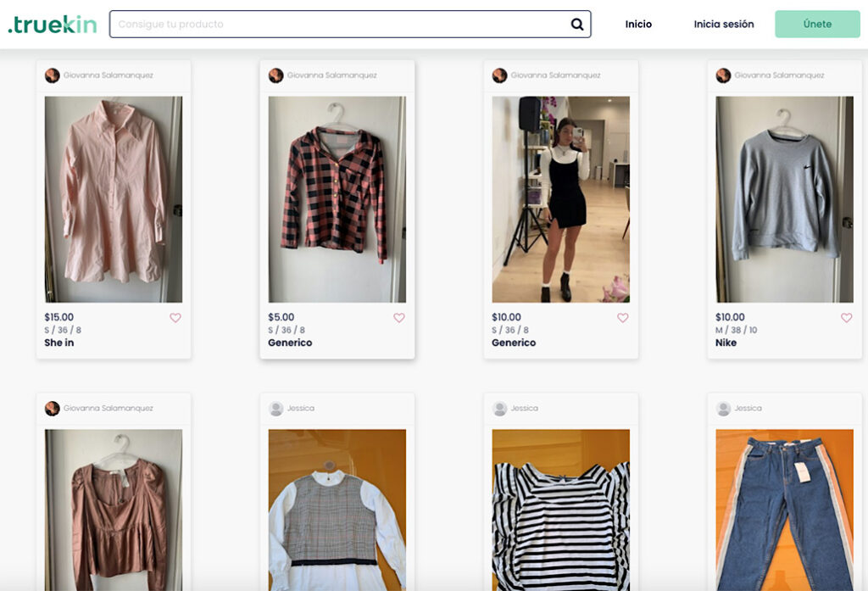Viewport: 868px width, 591px height.
Task: Open Giovanna's avatar on pink dress card
Action: pos(53,75)
